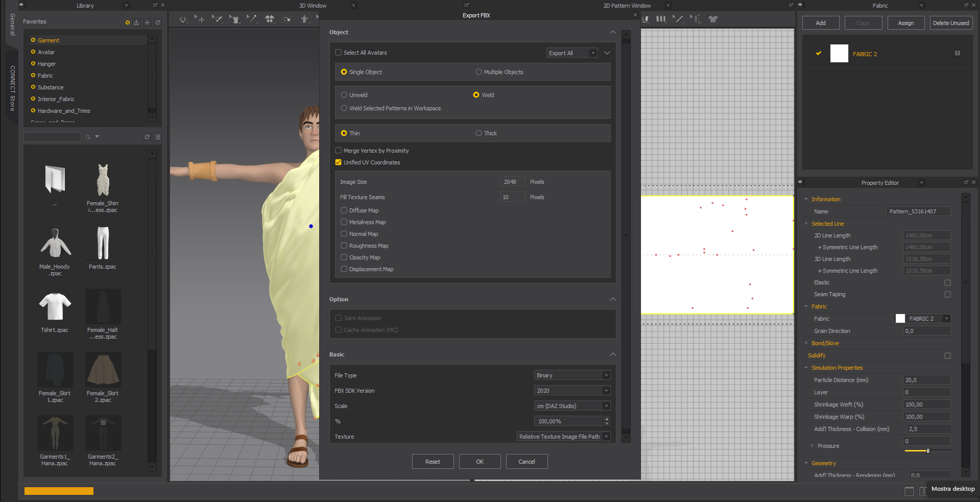This screenshot has width=980, height=502.
Task: Check the Normal Map option
Action: 344,234
